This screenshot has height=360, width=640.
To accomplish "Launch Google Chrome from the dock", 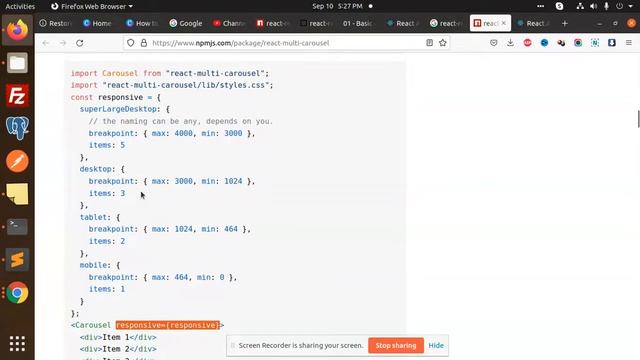I will (x=17, y=293).
